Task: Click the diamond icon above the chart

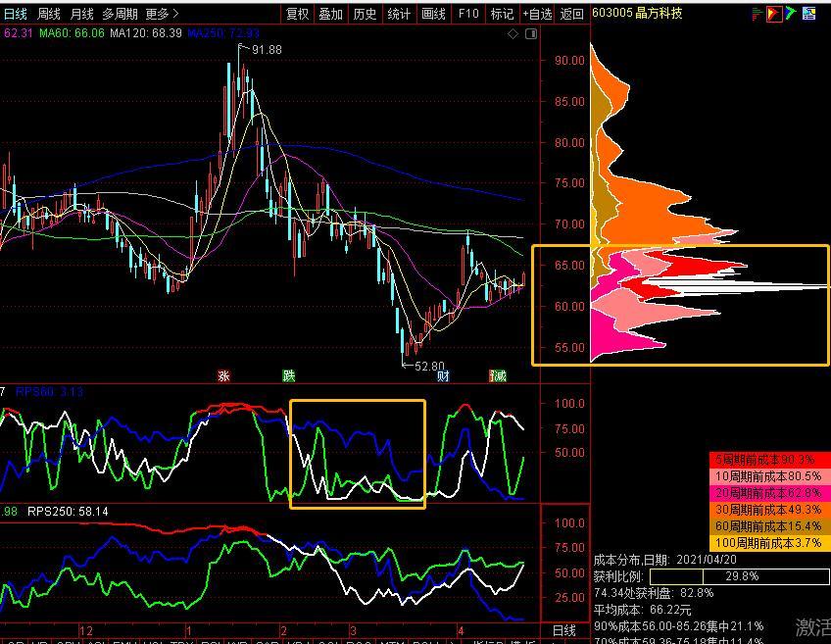Action: point(513,34)
